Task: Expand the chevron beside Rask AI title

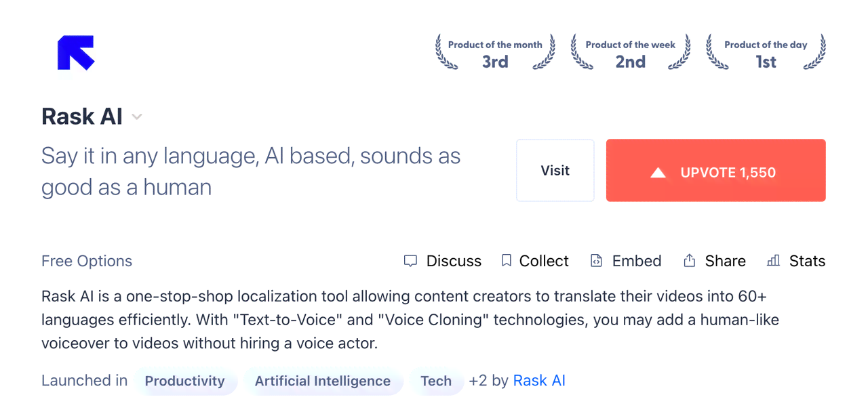Action: click(137, 117)
